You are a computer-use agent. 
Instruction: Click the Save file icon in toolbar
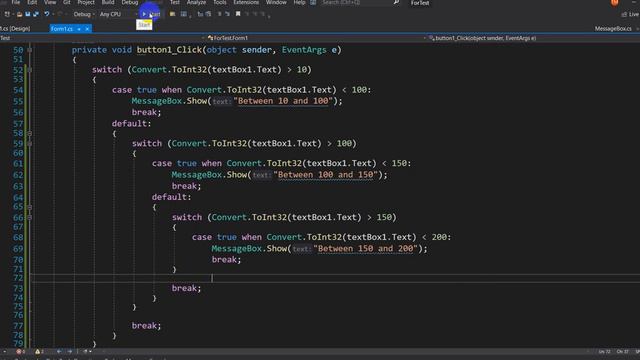tap(27, 14)
